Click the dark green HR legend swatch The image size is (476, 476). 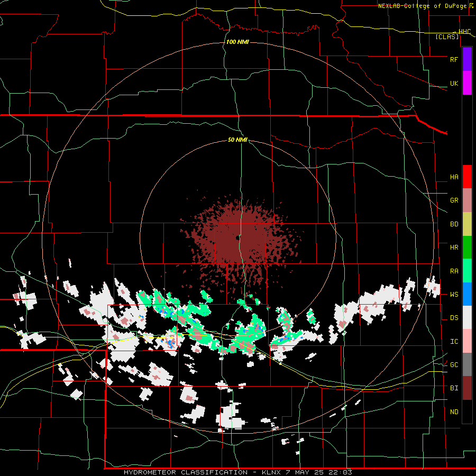point(467,248)
